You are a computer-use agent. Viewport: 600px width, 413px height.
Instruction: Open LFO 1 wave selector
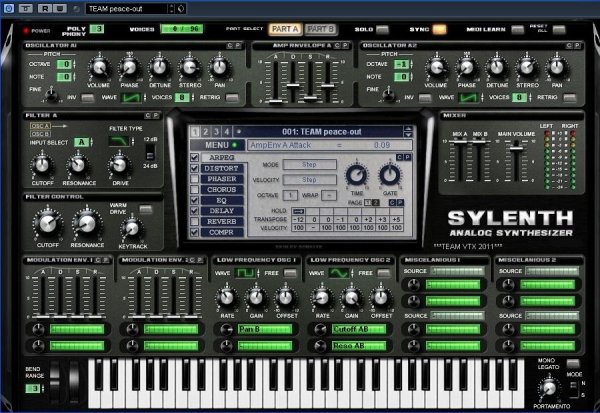click(244, 273)
